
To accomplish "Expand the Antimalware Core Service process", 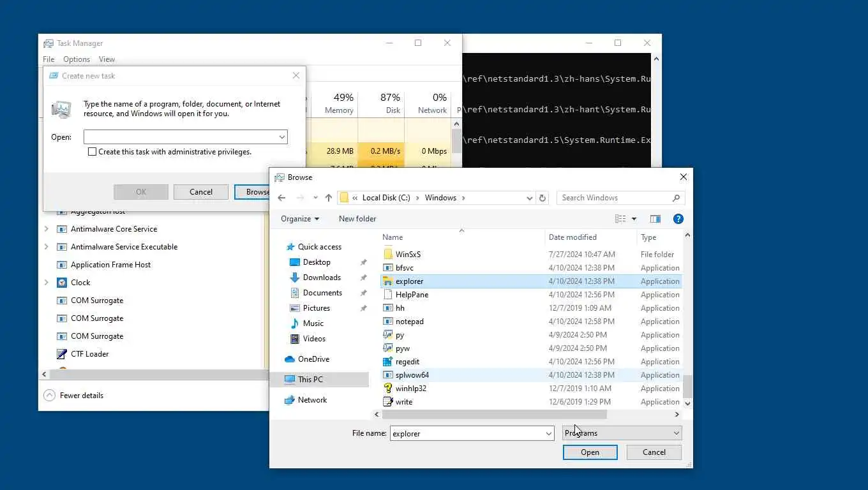I will coord(46,229).
